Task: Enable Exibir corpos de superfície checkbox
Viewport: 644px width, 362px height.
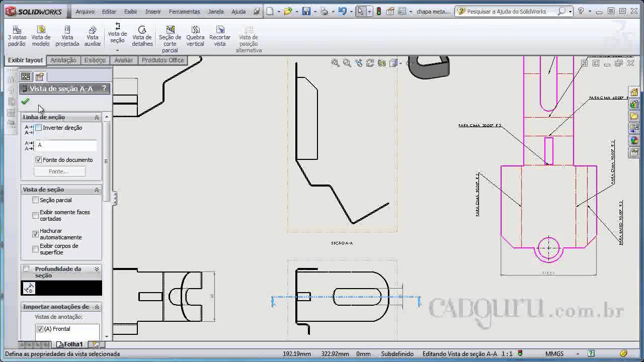Action: [35, 249]
